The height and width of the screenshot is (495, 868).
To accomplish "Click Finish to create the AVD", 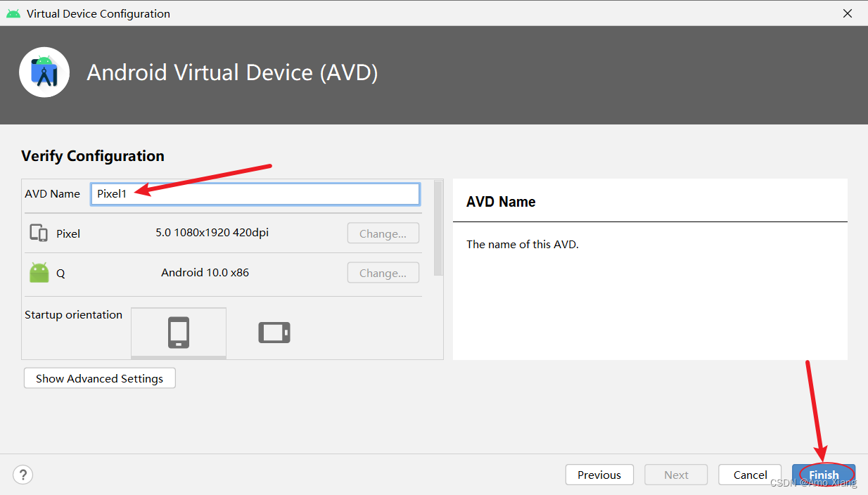I will [x=824, y=475].
